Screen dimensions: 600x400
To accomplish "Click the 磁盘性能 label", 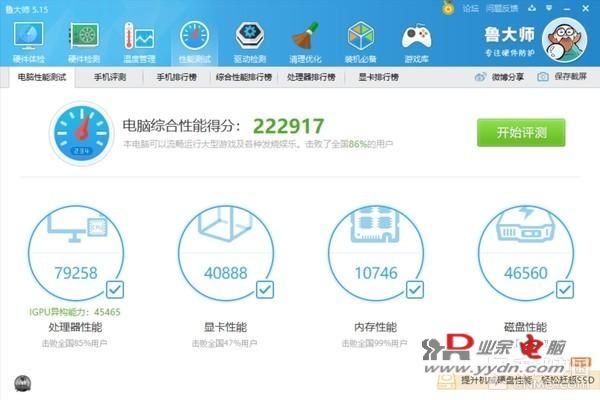I will point(525,327).
